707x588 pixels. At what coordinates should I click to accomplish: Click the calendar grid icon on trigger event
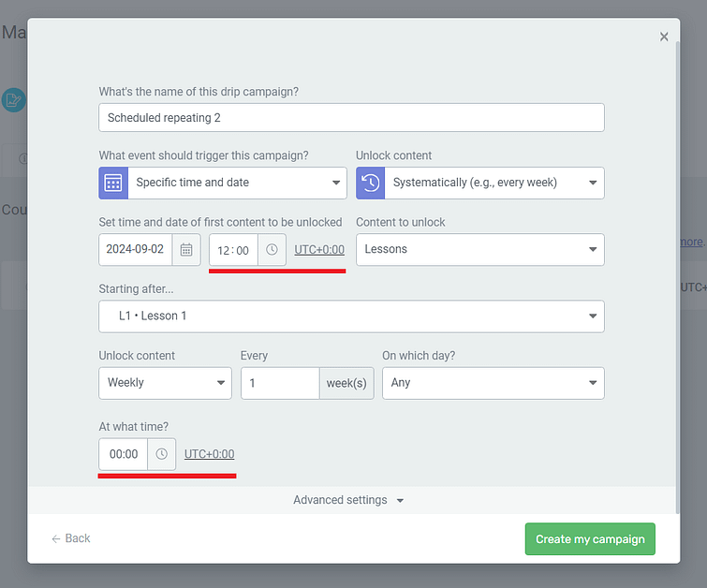click(x=113, y=183)
